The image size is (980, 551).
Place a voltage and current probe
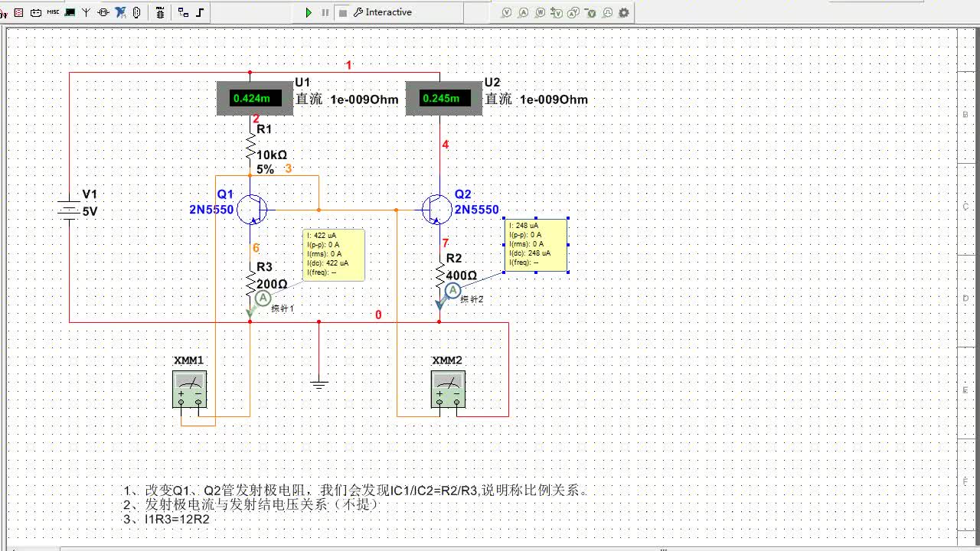[574, 12]
